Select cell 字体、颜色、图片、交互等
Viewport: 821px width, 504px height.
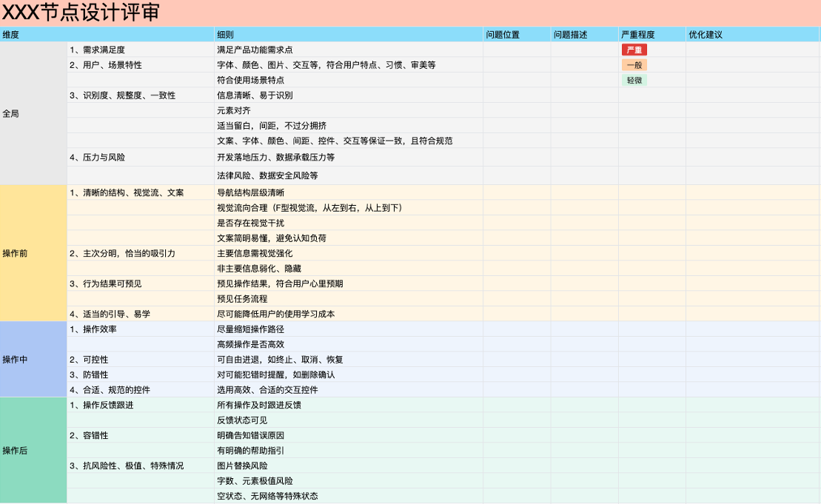tap(349, 65)
